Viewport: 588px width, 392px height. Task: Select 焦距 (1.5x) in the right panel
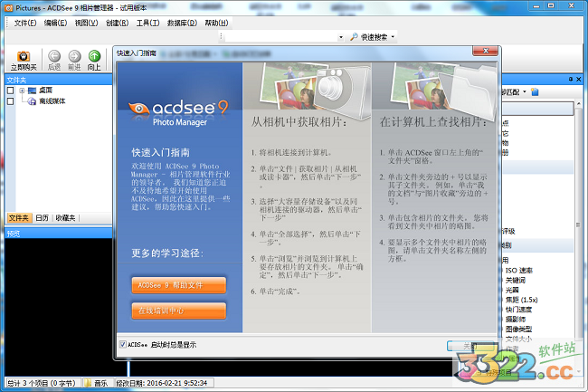tap(521, 300)
